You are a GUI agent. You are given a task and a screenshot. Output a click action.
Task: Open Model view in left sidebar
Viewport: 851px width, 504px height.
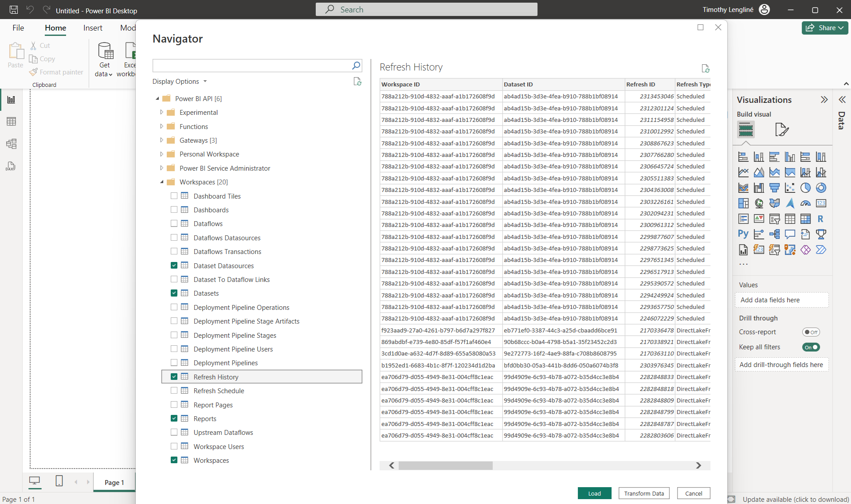(12, 144)
